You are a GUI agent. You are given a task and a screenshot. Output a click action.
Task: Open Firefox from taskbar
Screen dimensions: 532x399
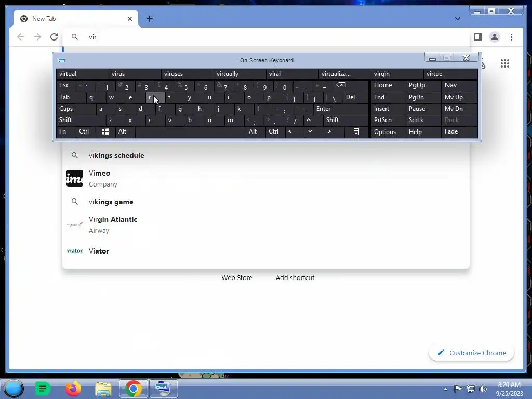click(x=73, y=389)
